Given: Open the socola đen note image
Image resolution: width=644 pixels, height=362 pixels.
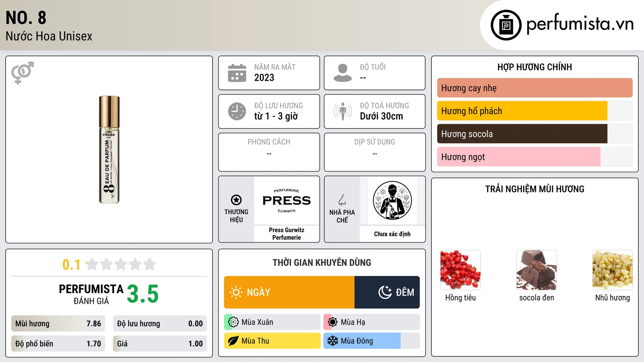Looking at the screenshot, I should tap(536, 270).
